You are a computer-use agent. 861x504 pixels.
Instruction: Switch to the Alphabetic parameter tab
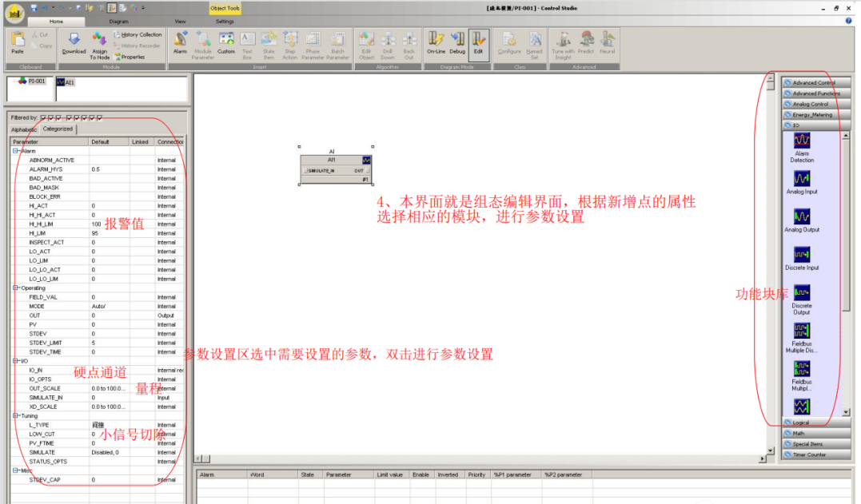point(24,130)
